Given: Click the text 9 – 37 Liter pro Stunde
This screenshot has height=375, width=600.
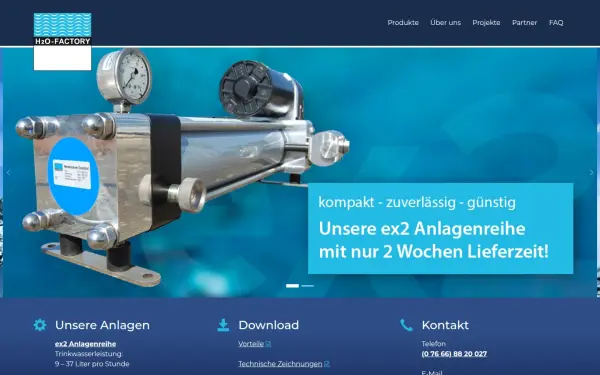Looking at the screenshot, I should 92,364.
